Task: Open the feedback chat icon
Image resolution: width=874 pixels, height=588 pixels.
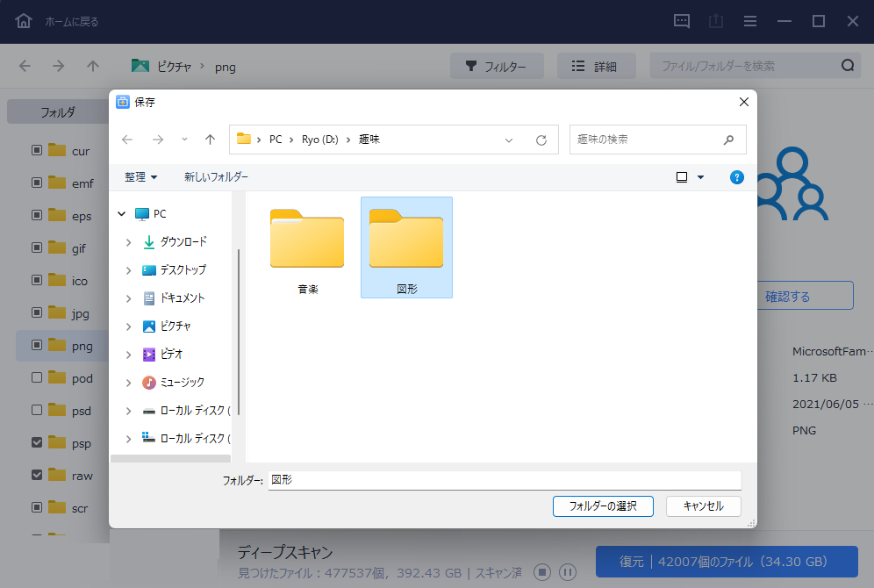Action: tap(682, 21)
